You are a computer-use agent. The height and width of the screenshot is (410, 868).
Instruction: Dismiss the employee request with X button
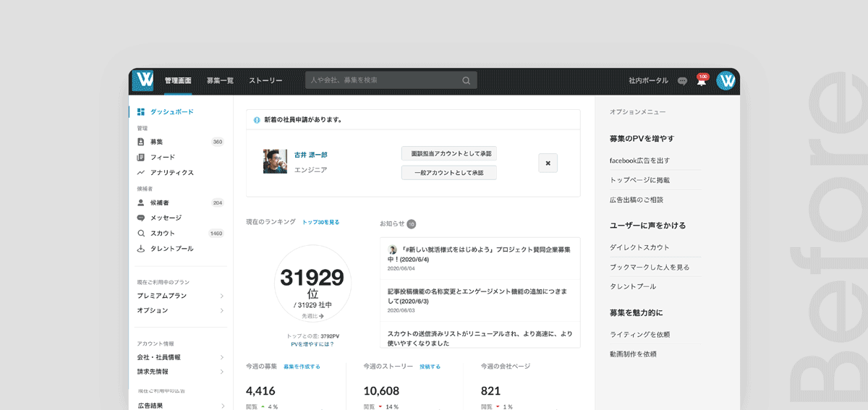pos(548,163)
